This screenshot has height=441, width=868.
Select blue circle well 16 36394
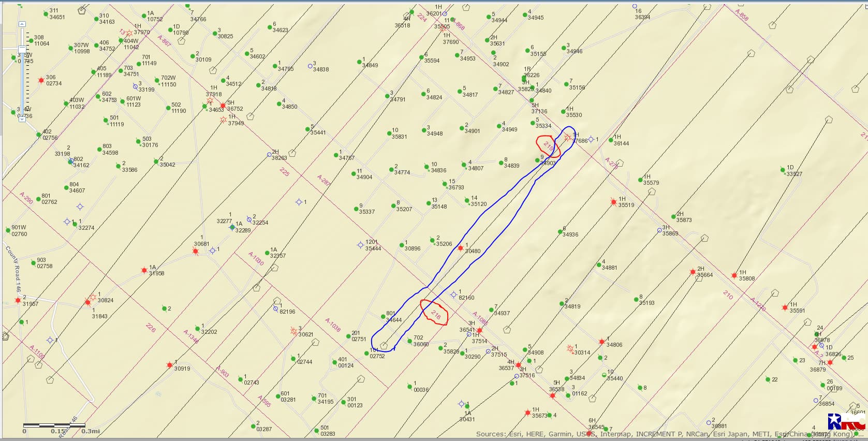click(x=635, y=6)
